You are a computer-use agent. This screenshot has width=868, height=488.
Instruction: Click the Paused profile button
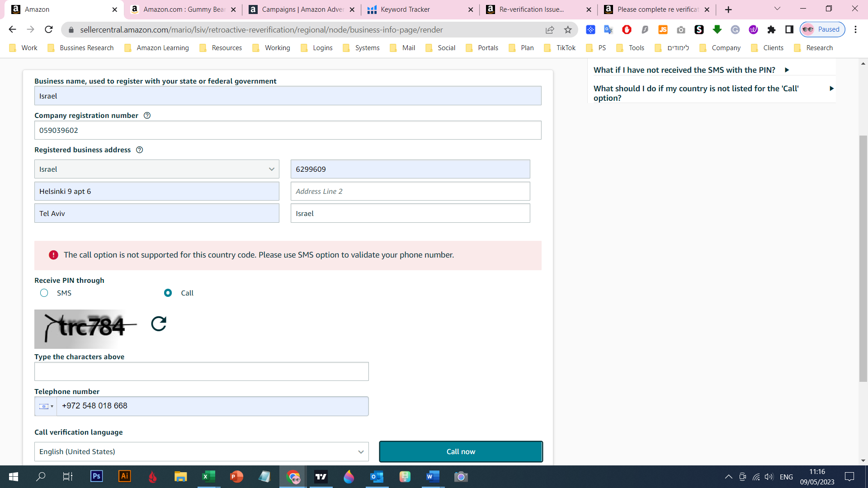(822, 29)
